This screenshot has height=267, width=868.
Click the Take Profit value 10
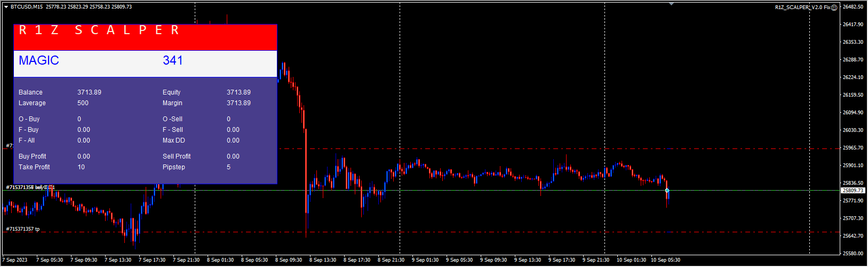[x=81, y=167]
